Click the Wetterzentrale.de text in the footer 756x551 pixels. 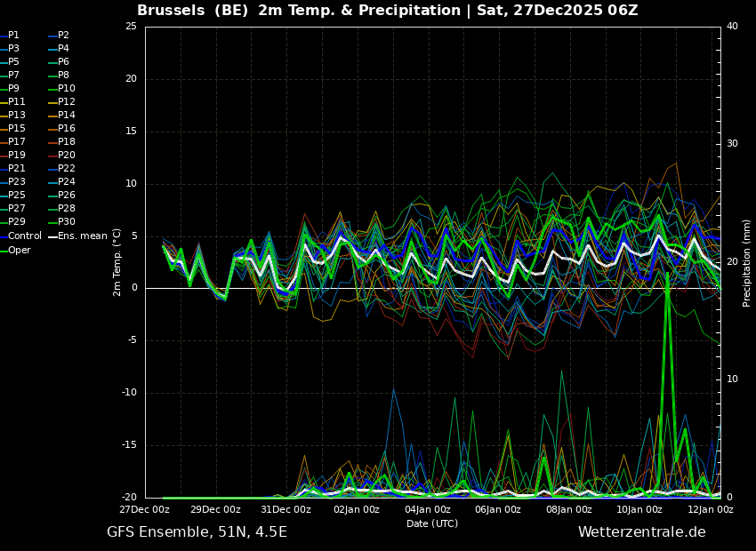(641, 532)
